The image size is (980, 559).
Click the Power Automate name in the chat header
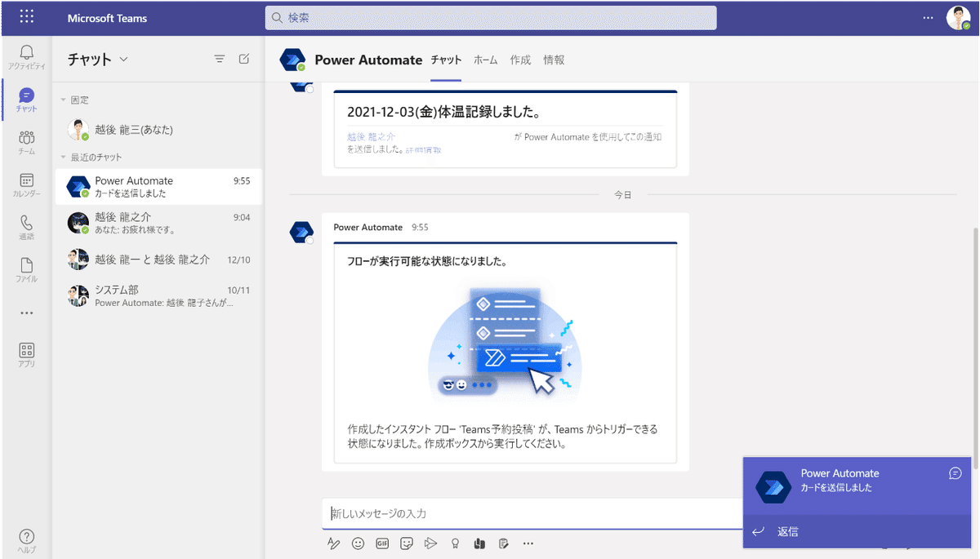368,60
